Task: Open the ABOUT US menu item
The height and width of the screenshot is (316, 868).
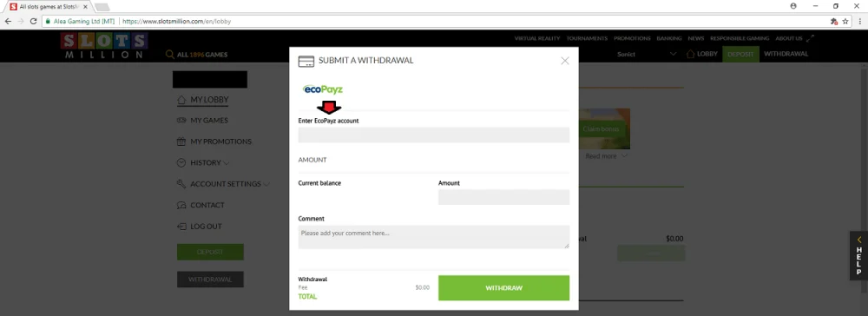Action: coord(789,39)
